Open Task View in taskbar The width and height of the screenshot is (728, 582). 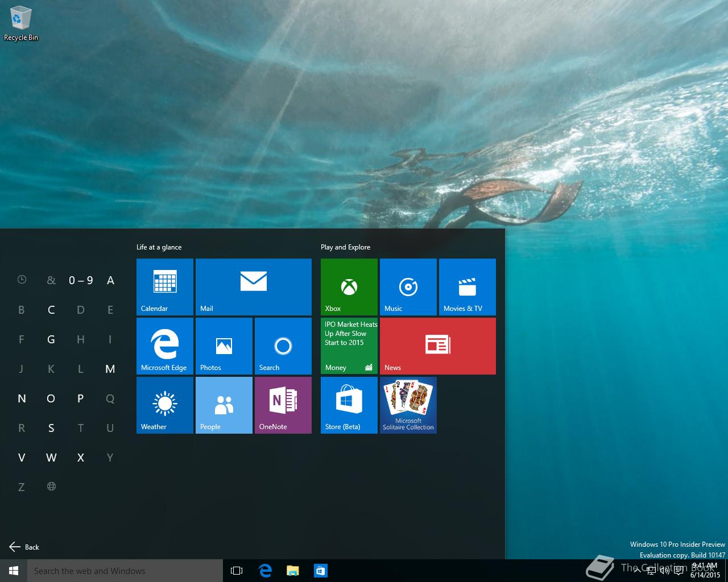pyautogui.click(x=237, y=571)
